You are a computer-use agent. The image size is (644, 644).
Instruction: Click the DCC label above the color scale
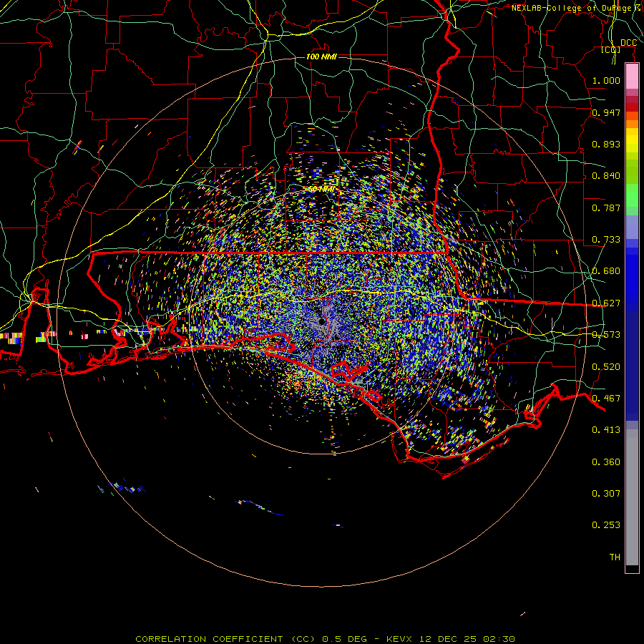point(628,43)
